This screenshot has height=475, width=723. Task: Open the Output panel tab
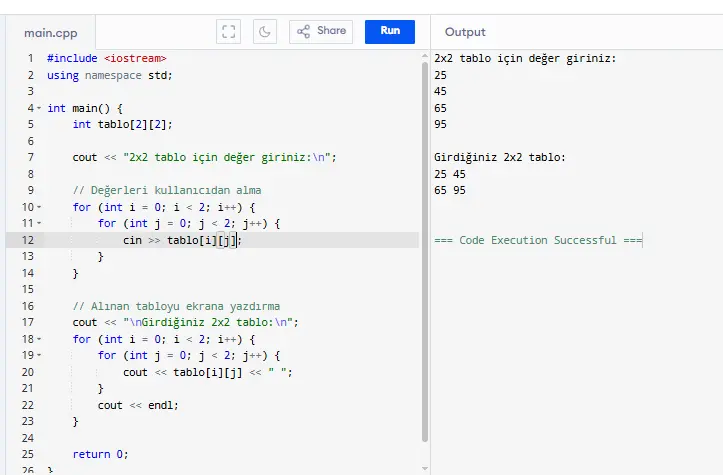[465, 32]
